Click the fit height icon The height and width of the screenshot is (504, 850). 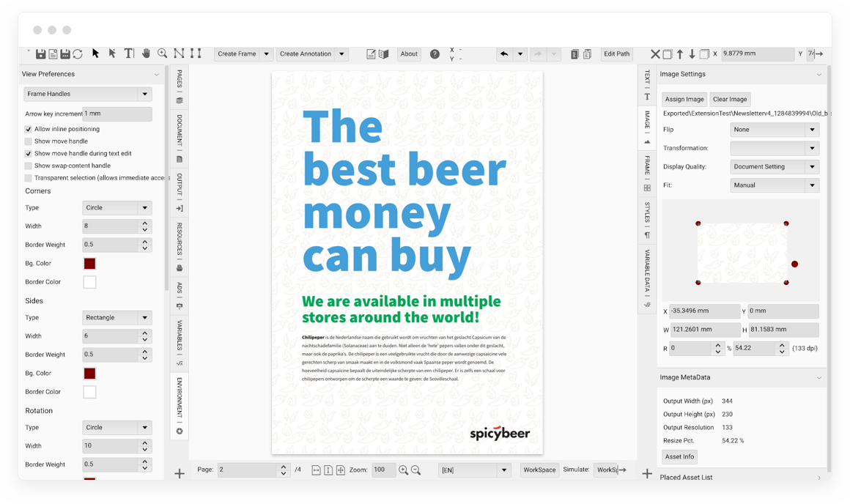(328, 470)
